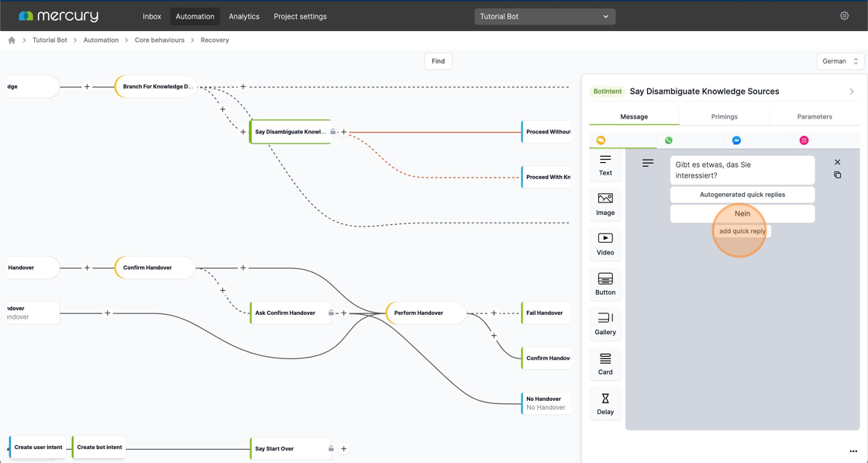Click the text lines icon beside message
The image size is (868, 463).
[648, 163]
